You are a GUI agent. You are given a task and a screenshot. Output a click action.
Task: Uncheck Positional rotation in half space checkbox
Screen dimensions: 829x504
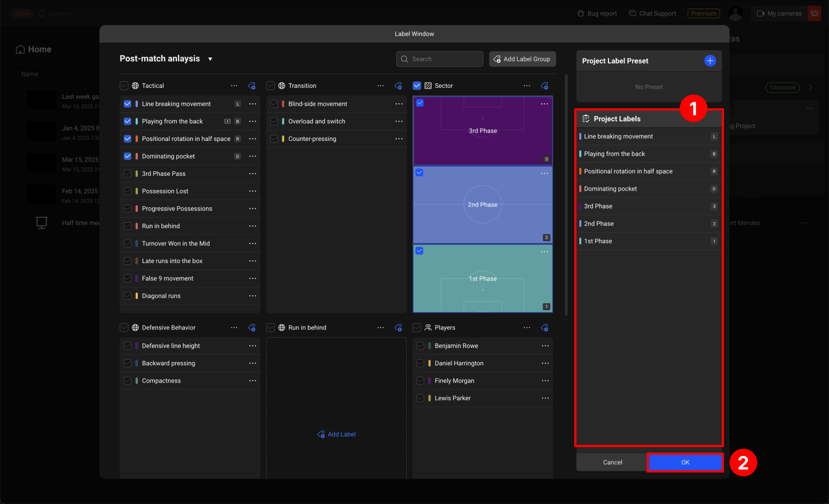pos(128,139)
